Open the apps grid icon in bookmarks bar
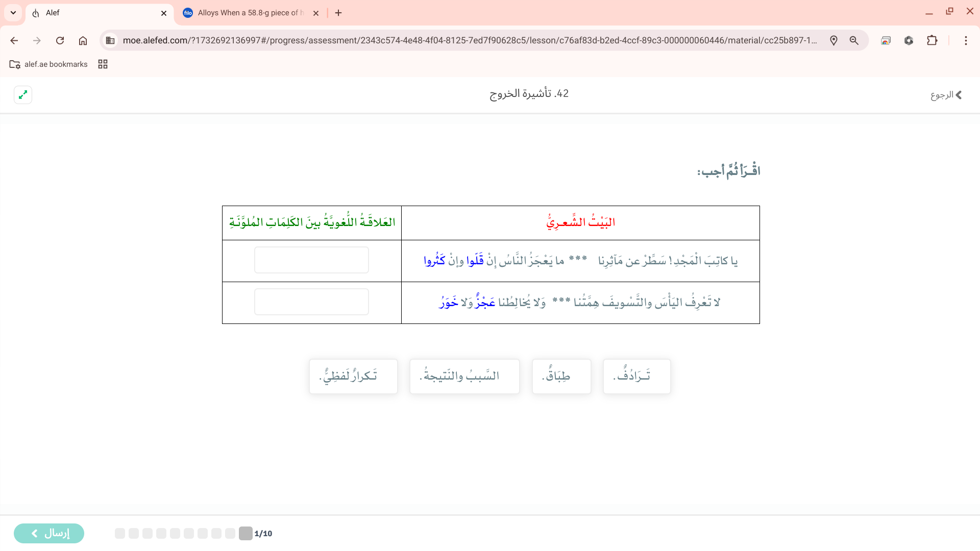 tap(103, 64)
